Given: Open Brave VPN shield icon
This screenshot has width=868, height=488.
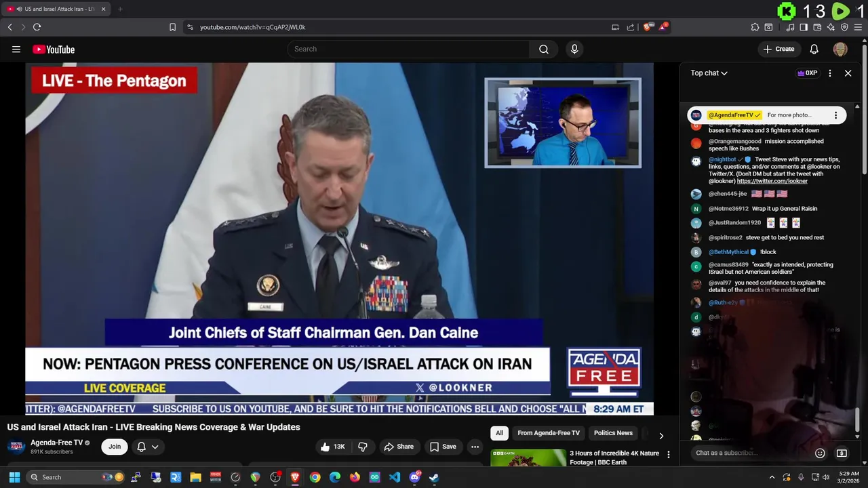Looking at the screenshot, I should click(844, 27).
